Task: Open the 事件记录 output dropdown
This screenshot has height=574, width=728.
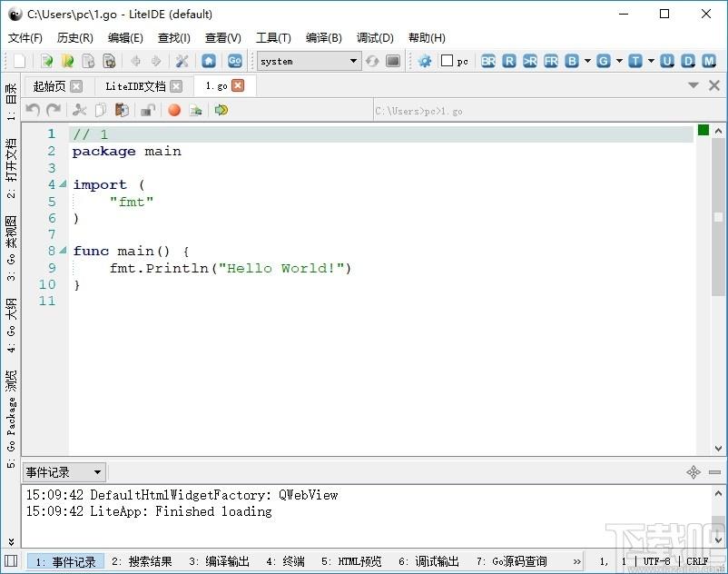Action: (64, 472)
